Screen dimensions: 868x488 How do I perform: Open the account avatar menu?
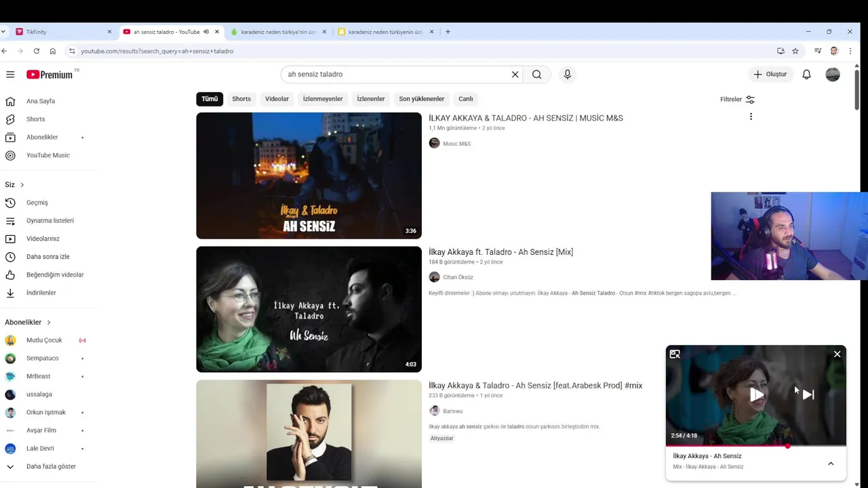[833, 75]
